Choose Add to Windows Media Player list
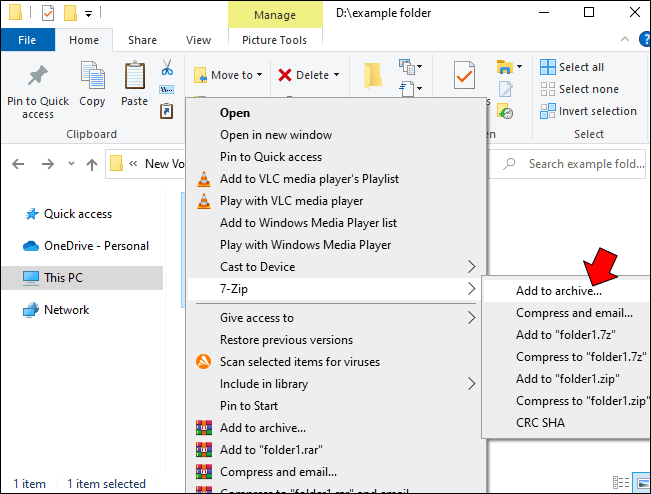The height and width of the screenshot is (494, 651). (x=336, y=223)
